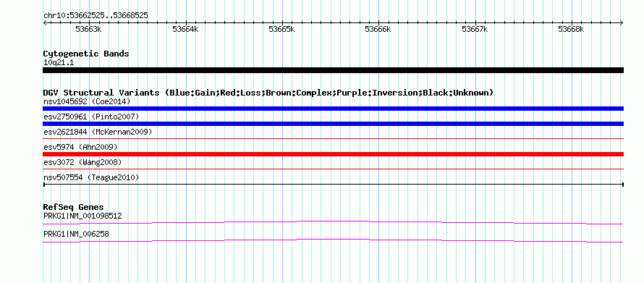This screenshot has width=644, height=283.
Task: Select the thick red loss bar for esv5974
Action: point(333,154)
